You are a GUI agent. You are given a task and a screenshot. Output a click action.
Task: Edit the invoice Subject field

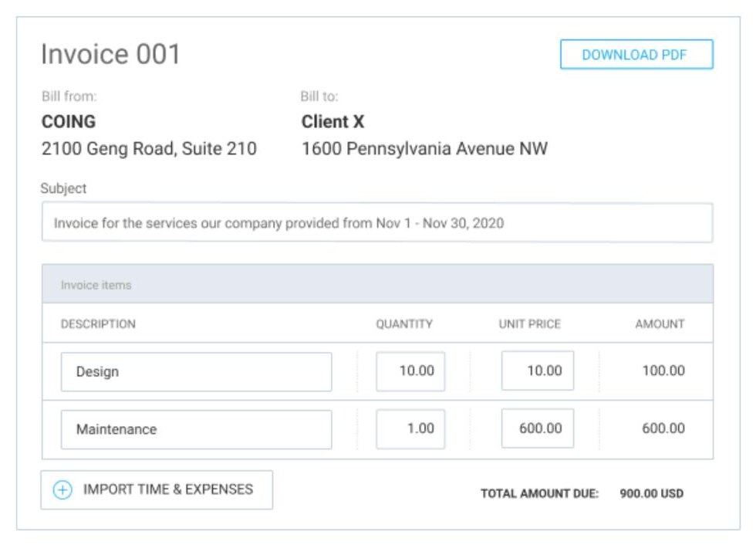[x=377, y=223]
